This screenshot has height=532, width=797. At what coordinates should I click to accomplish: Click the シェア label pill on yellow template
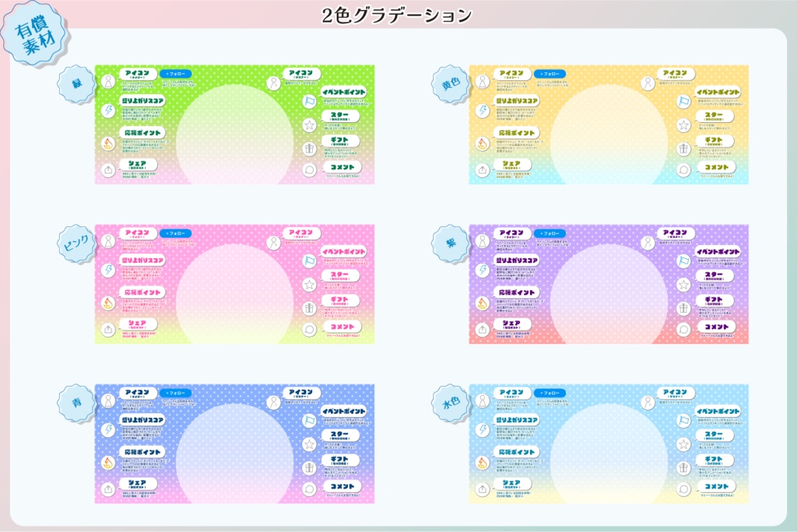coord(514,166)
